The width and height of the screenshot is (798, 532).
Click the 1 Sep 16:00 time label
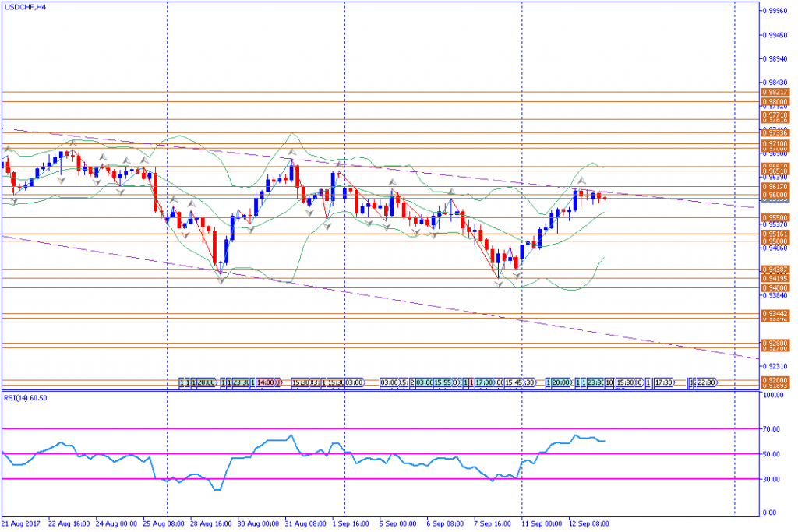[351, 523]
